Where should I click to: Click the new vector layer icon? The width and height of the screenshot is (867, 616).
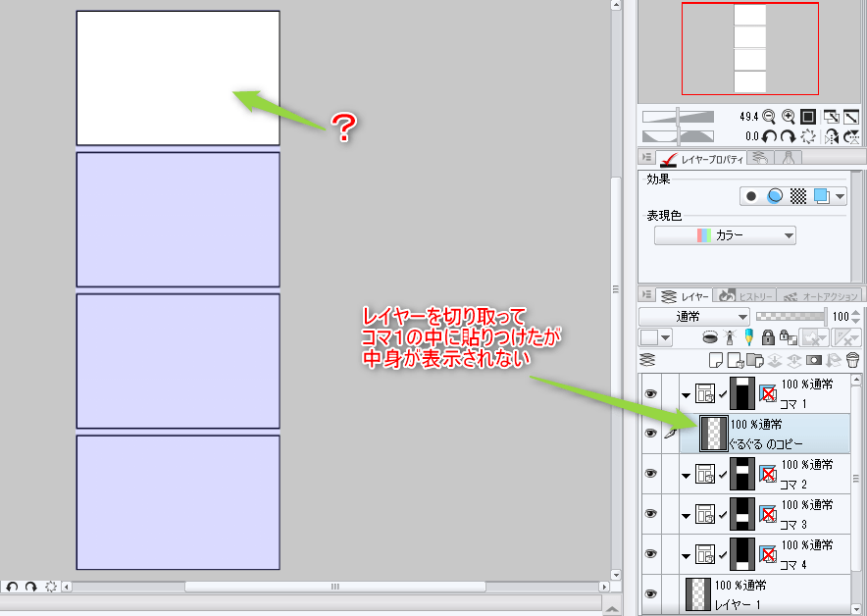pyautogui.click(x=736, y=361)
